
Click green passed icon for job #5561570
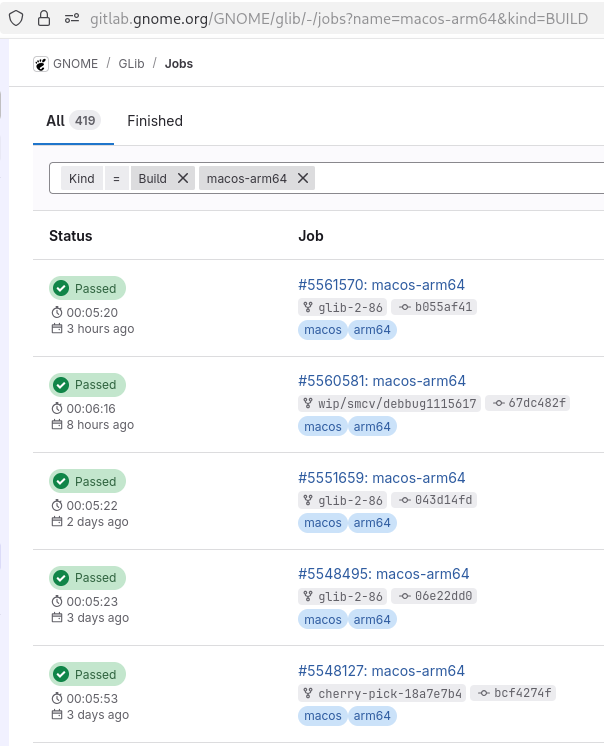pos(61,289)
